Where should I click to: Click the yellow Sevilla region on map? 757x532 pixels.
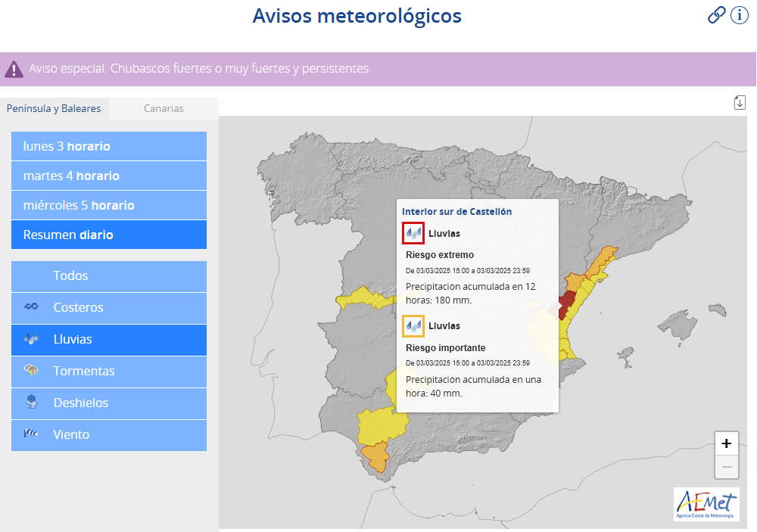pos(382,425)
